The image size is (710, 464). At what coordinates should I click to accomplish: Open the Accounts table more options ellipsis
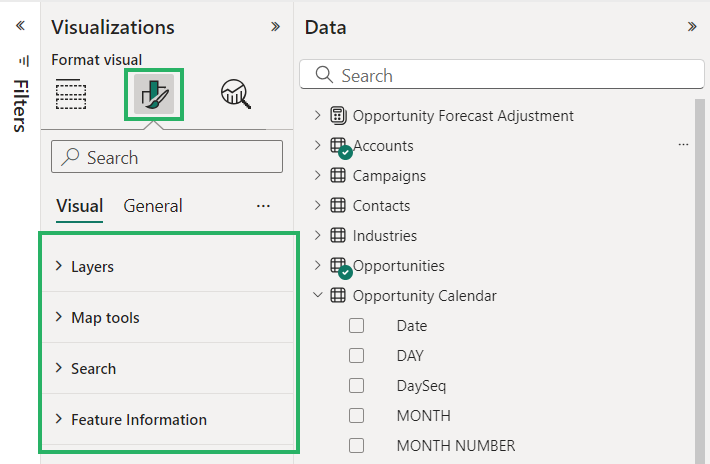click(x=683, y=146)
